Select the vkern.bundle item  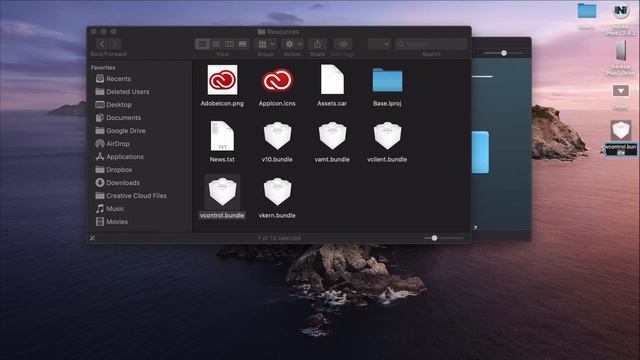pyautogui.click(x=277, y=192)
